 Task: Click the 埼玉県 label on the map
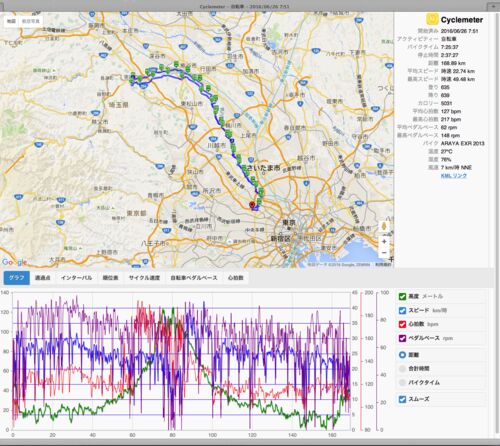click(118, 105)
